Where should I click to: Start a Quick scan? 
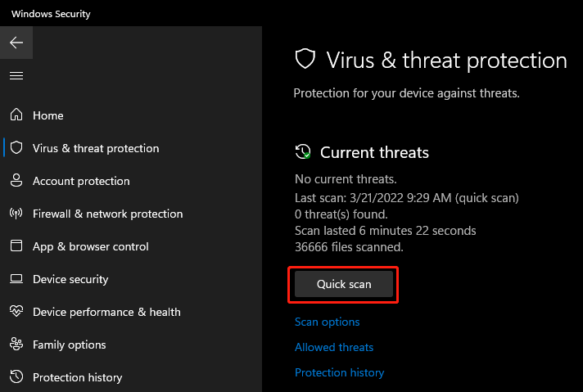(344, 284)
